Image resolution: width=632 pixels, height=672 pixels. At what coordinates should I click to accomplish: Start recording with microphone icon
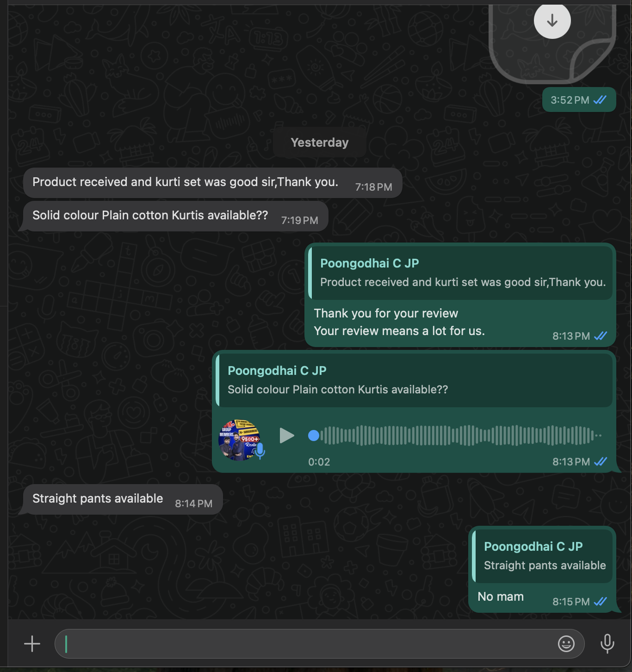pyautogui.click(x=607, y=644)
